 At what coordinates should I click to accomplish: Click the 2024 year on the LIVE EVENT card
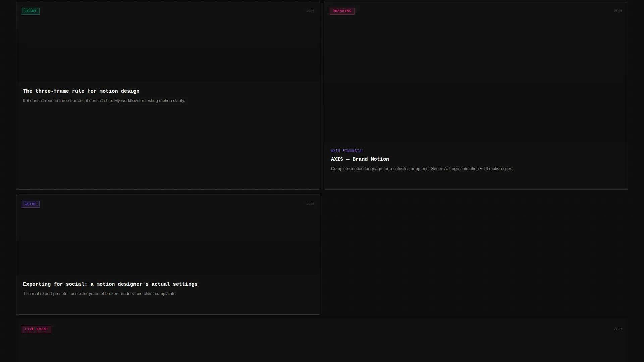618,329
